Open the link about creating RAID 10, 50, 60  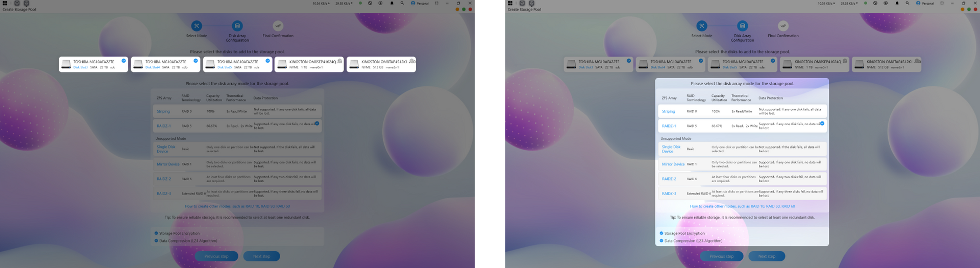coord(742,206)
